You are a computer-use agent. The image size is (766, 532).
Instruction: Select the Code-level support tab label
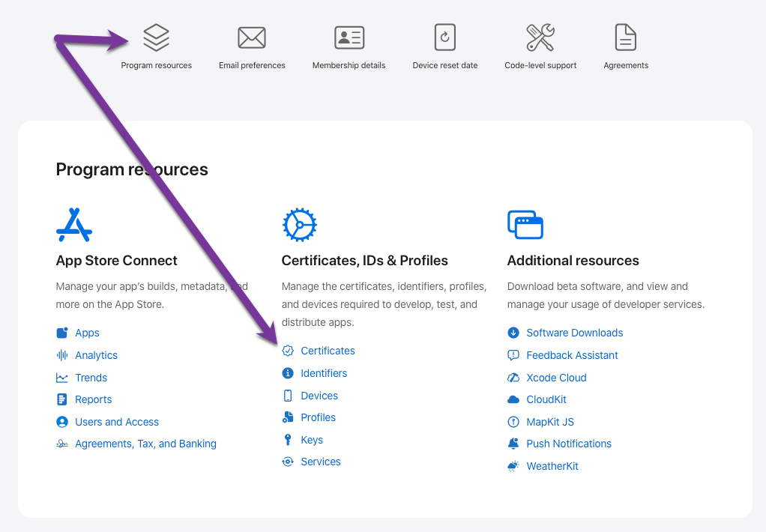pos(540,65)
